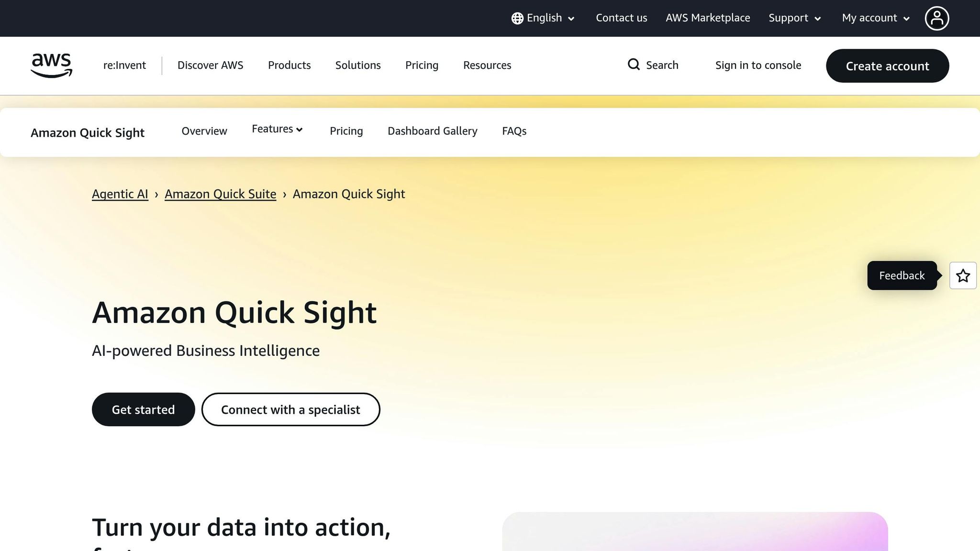This screenshot has width=980, height=551.
Task: Open Contact us link
Action: pyautogui.click(x=621, y=18)
